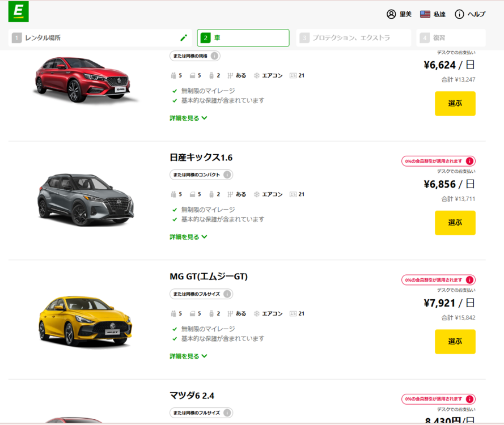The image size is (504, 425).
Task: Click red info icon on MG GT discount
Action: (469, 280)
